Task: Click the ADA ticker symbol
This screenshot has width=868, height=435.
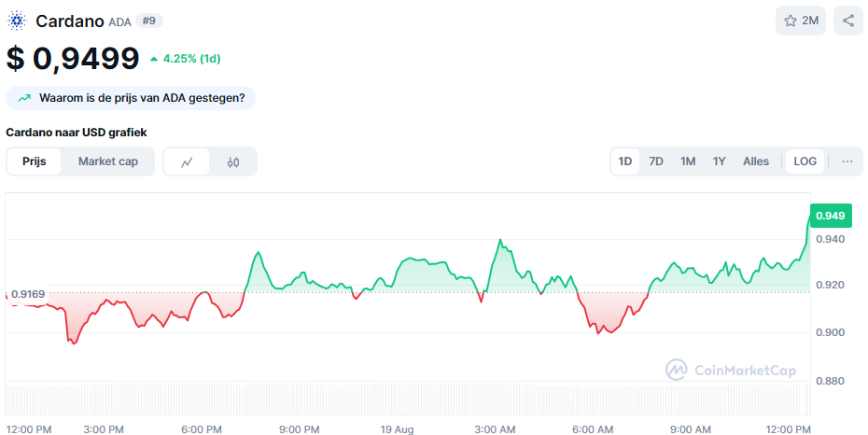Action: click(119, 22)
